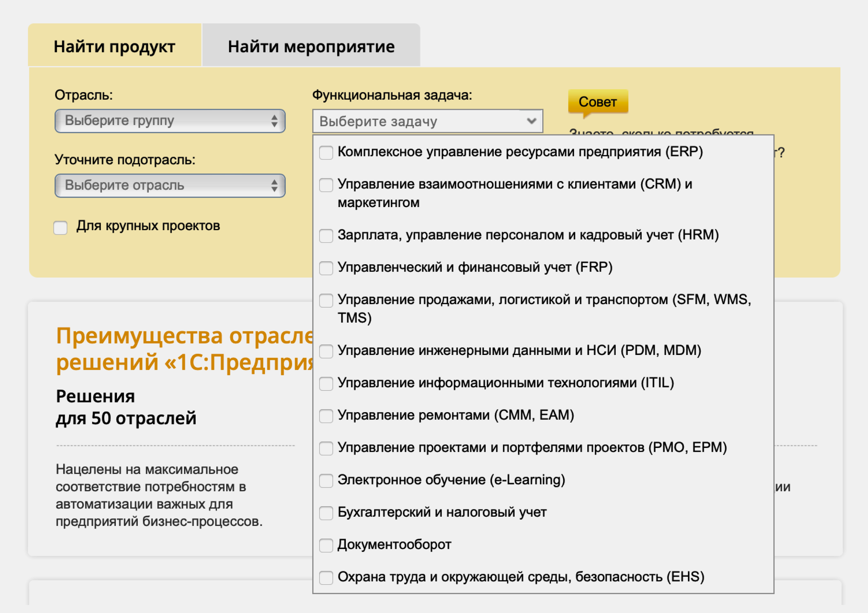Select the ITIL information technology checkbox
Viewport: 868px width, 613px height.
[x=326, y=384]
